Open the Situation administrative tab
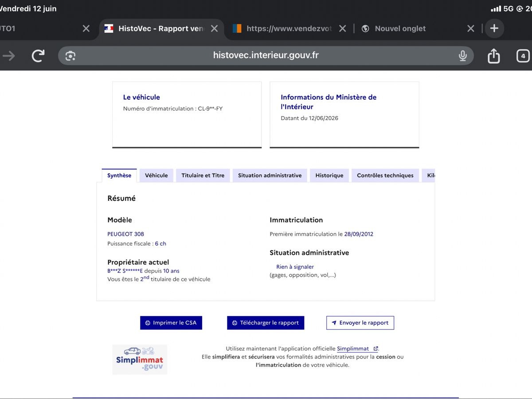This screenshot has height=399, width=532. [x=270, y=176]
